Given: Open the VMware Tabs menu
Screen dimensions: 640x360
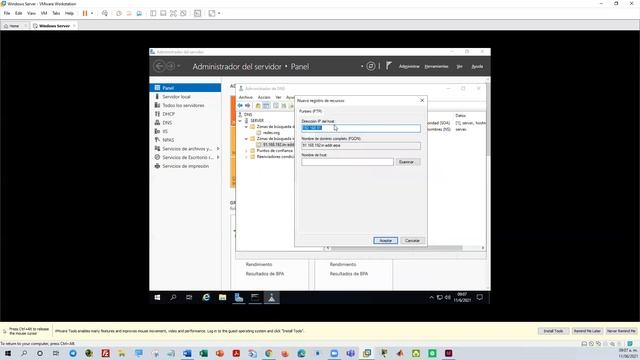Looking at the screenshot, I should 56,13.
